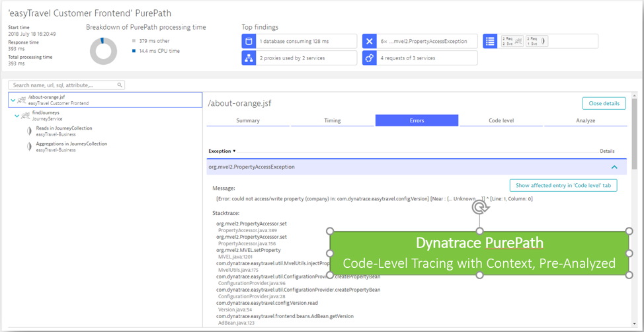Click the '2 Req 1 Svc' badge
This screenshot has width=644, height=332.
536,41
